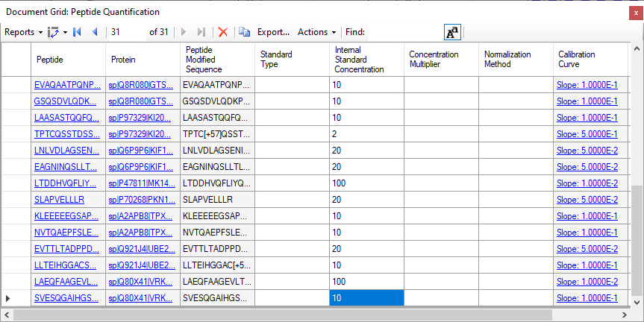The image size is (644, 322).
Task: Click the Export... button
Action: coord(273,32)
